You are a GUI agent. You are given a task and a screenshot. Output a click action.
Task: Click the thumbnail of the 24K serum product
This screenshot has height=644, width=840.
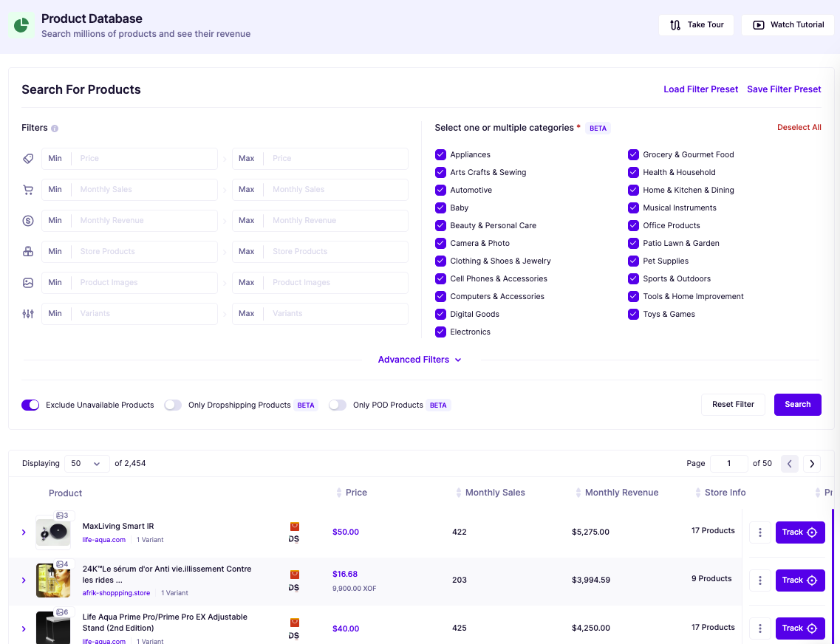click(x=52, y=580)
